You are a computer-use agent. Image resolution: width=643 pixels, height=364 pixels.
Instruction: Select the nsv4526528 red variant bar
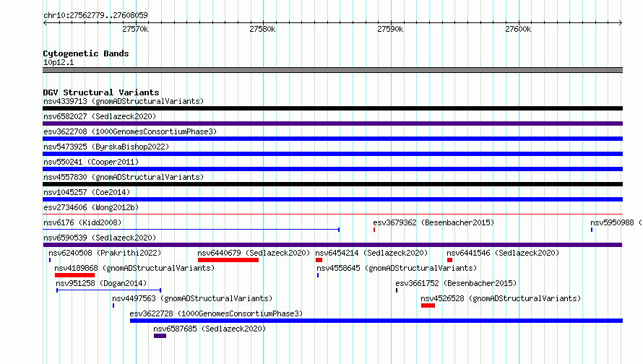click(x=428, y=305)
